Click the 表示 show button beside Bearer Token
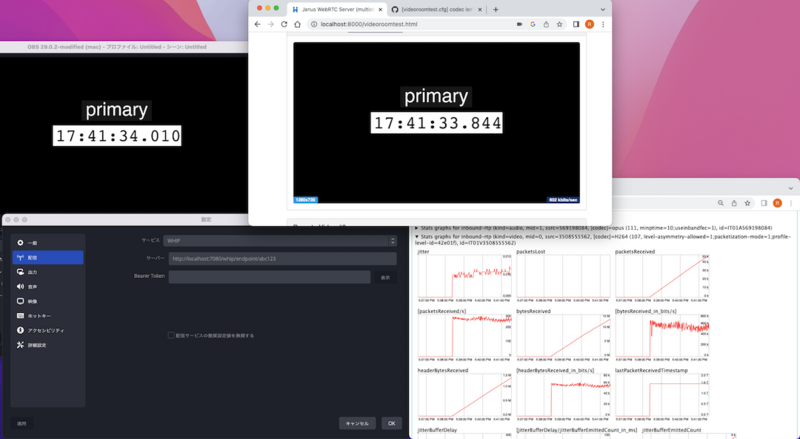The height and width of the screenshot is (439, 800). coord(385,278)
